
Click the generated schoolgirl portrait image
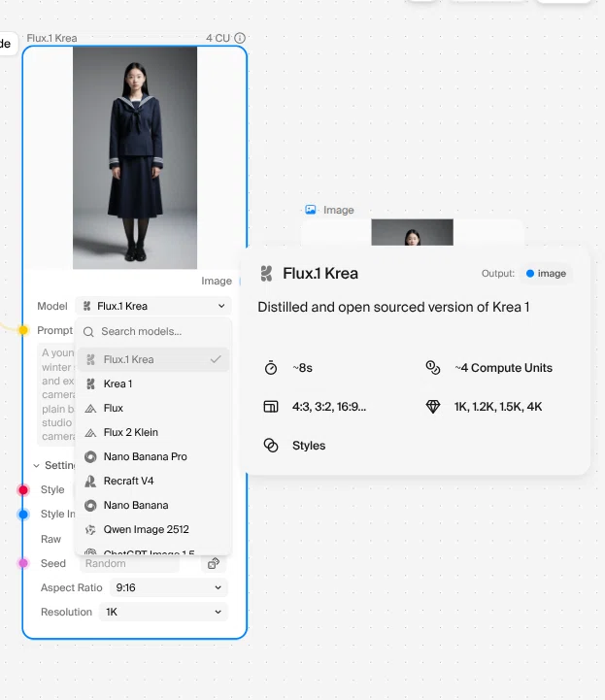[x=135, y=158]
